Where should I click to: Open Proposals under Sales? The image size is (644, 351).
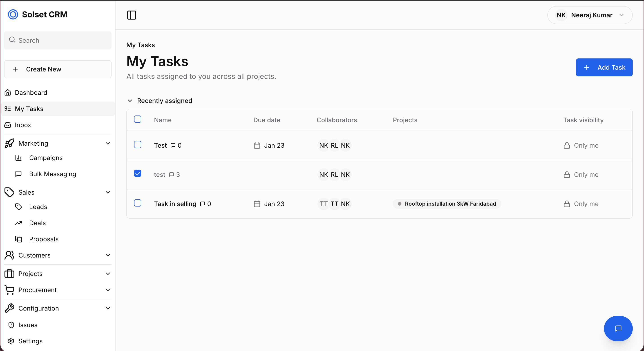[44, 239]
